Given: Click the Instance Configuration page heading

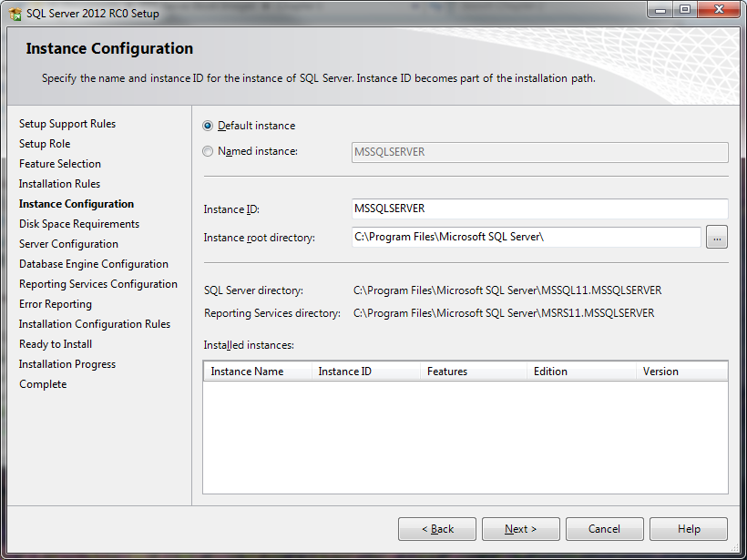Looking at the screenshot, I should coord(109,48).
